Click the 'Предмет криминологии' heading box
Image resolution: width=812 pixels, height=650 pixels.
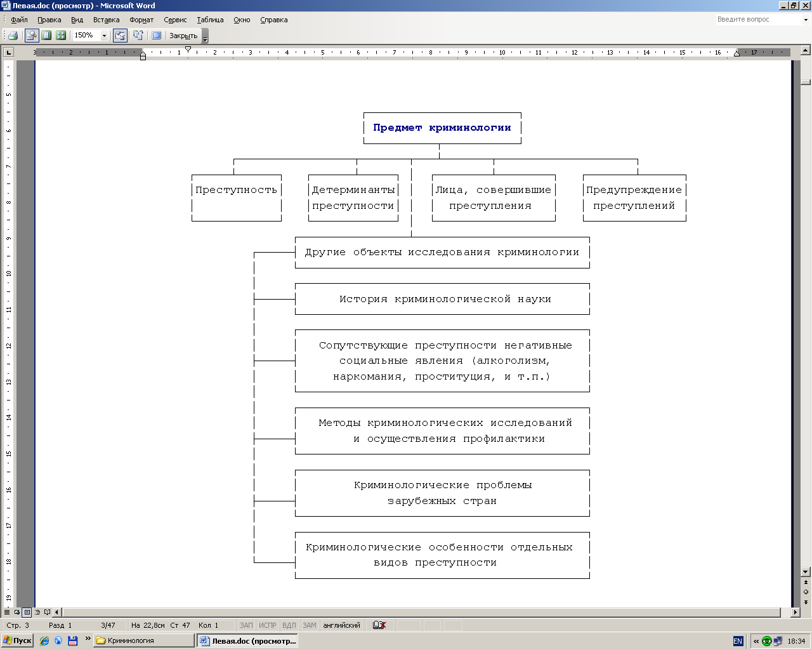point(442,128)
